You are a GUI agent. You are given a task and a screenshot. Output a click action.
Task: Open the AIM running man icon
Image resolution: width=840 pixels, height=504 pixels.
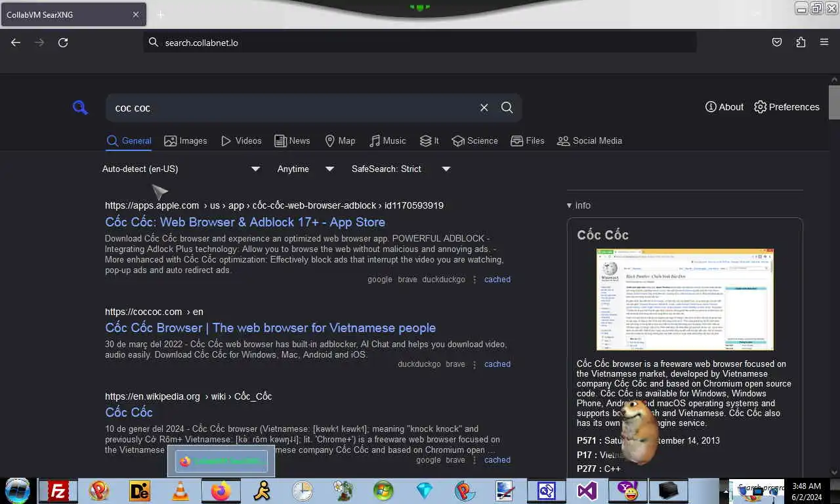click(x=262, y=491)
